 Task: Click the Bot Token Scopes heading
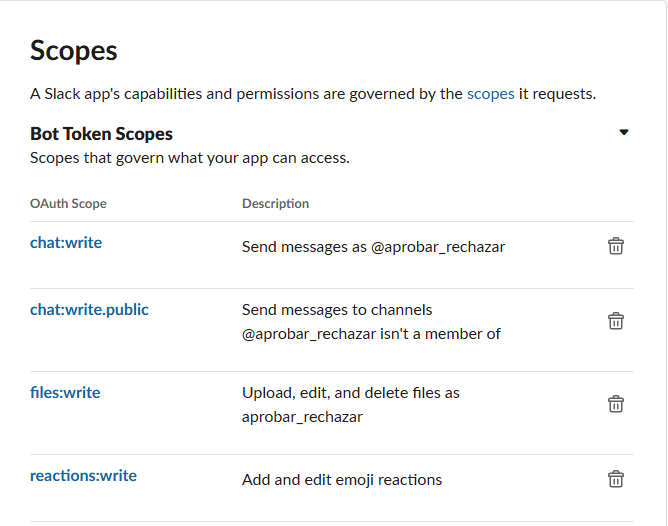[101, 134]
